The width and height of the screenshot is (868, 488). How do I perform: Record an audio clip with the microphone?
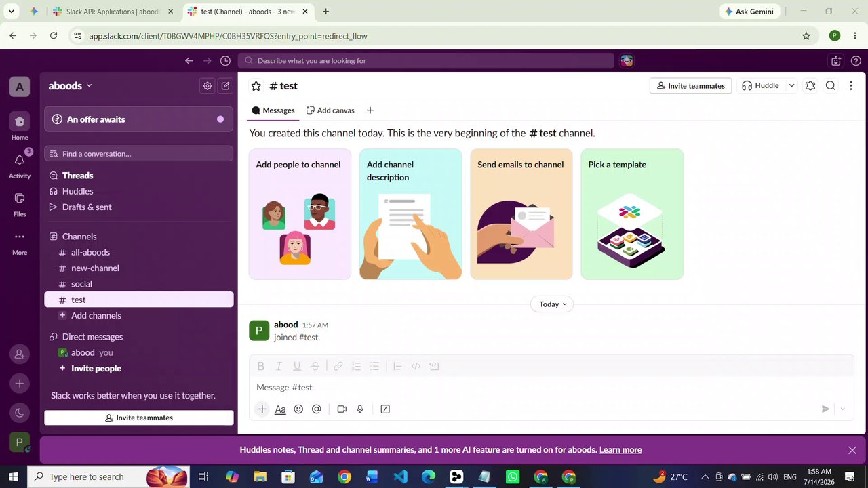click(x=360, y=409)
